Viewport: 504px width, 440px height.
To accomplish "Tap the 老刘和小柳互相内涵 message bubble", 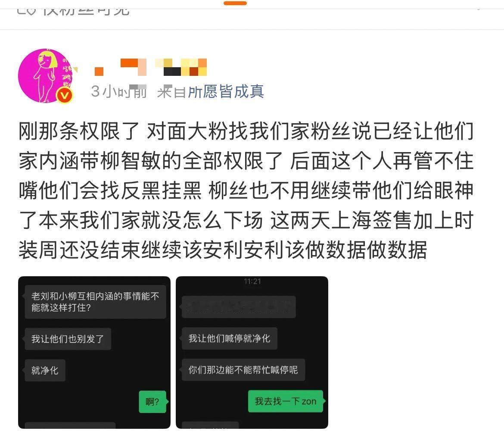I will point(95,302).
